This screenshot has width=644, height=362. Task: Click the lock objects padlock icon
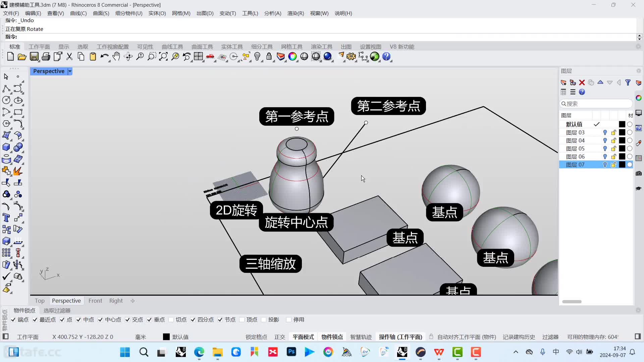coord(269,57)
